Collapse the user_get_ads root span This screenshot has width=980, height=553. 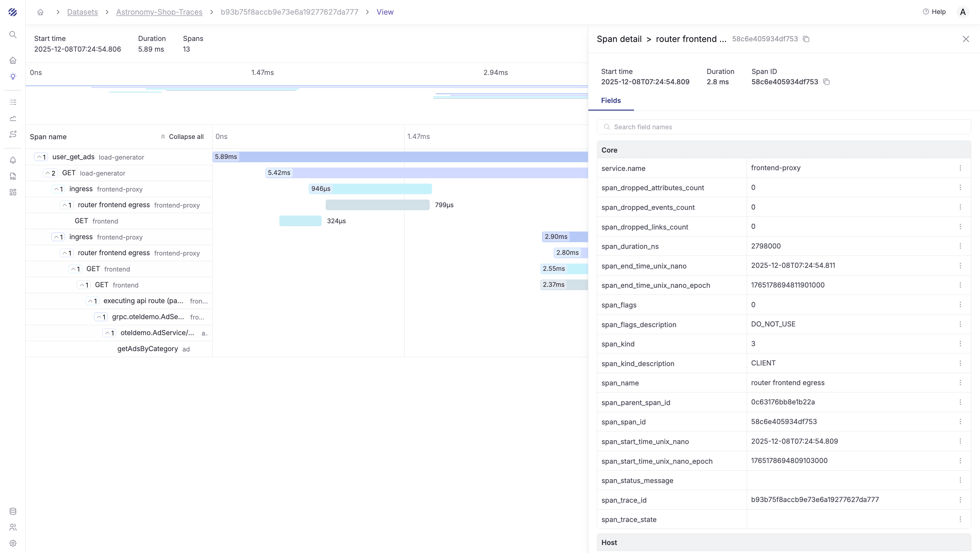[41, 157]
